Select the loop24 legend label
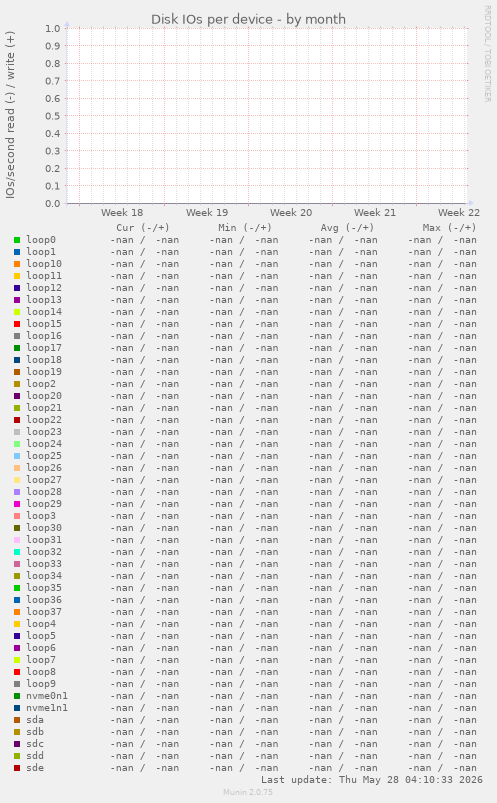 44,444
